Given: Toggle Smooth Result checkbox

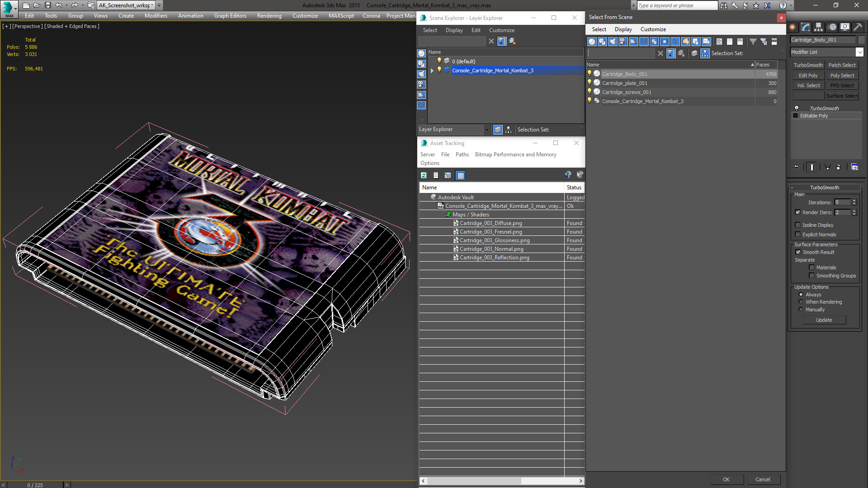Looking at the screenshot, I should click(x=798, y=252).
